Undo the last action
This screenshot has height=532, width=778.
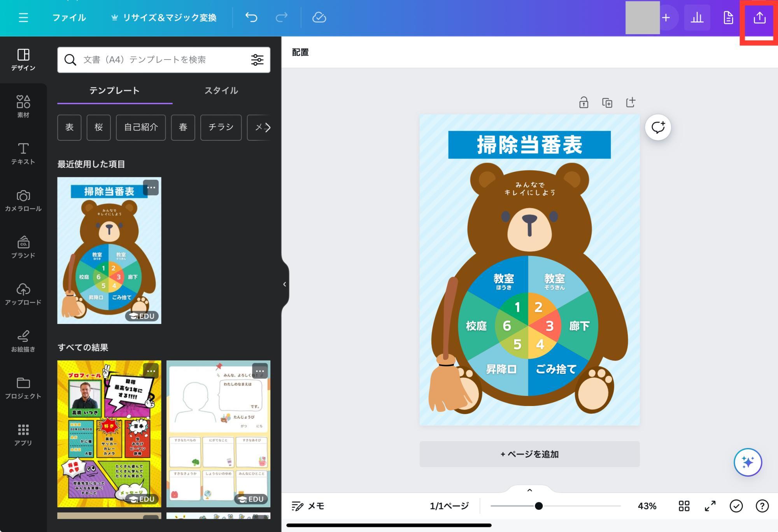pyautogui.click(x=251, y=17)
